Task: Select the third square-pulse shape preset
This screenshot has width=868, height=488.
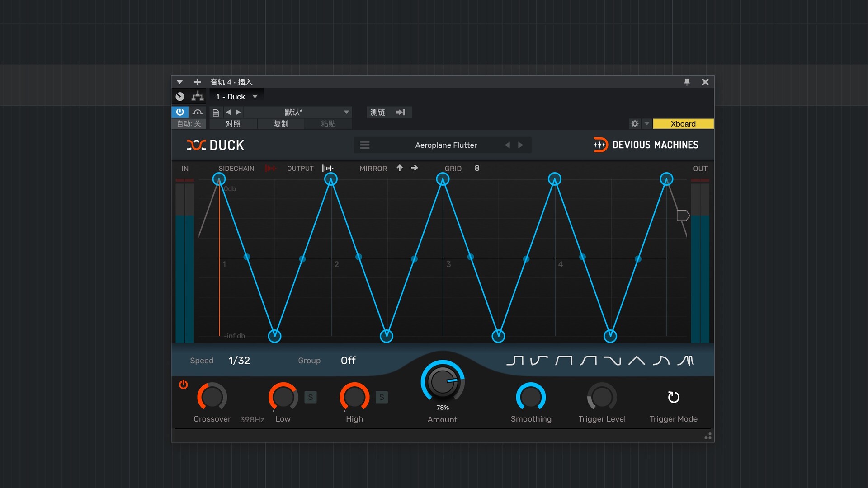Action: pyautogui.click(x=564, y=361)
